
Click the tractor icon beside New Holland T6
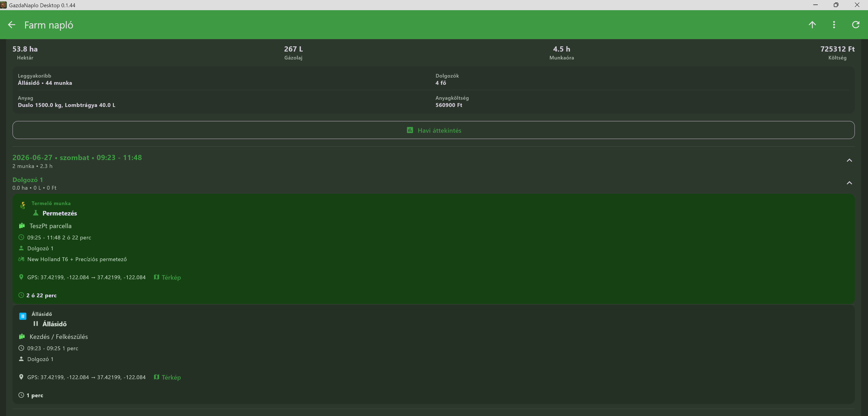pyautogui.click(x=21, y=259)
